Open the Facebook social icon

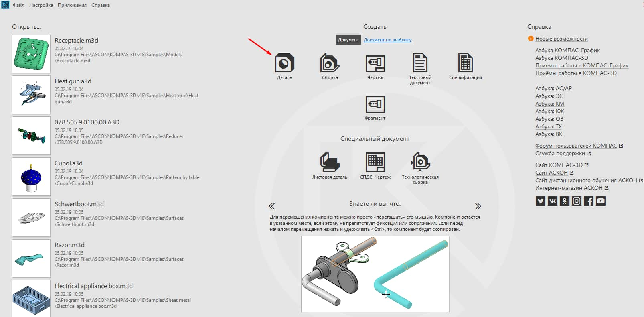pyautogui.click(x=589, y=201)
